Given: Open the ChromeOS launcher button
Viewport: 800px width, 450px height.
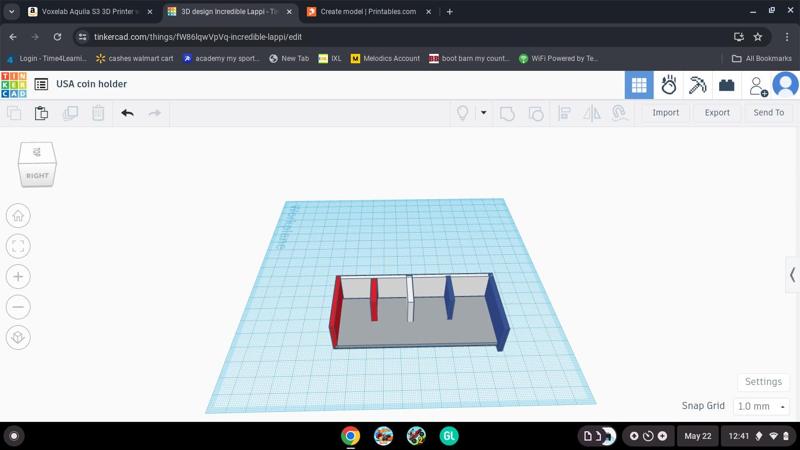Looking at the screenshot, I should 14,436.
